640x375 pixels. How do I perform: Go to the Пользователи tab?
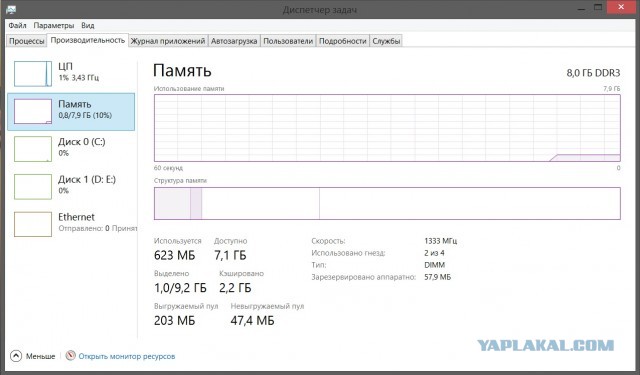click(x=288, y=41)
